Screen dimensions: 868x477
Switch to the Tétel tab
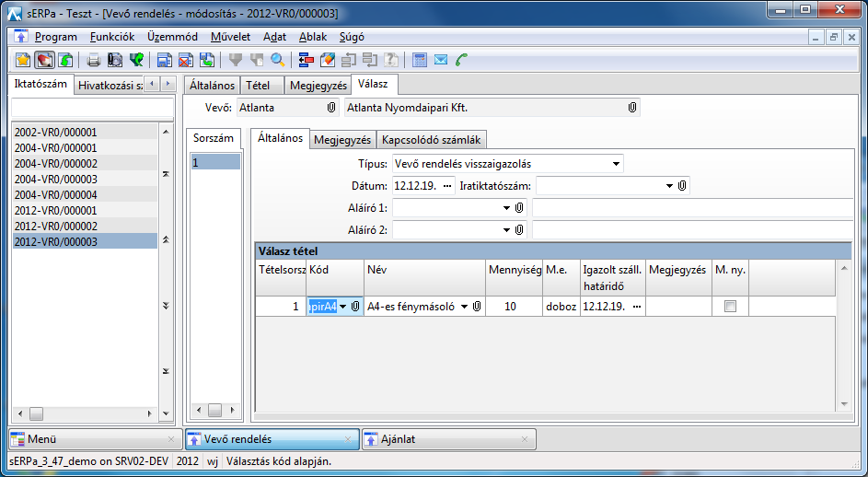coord(258,86)
